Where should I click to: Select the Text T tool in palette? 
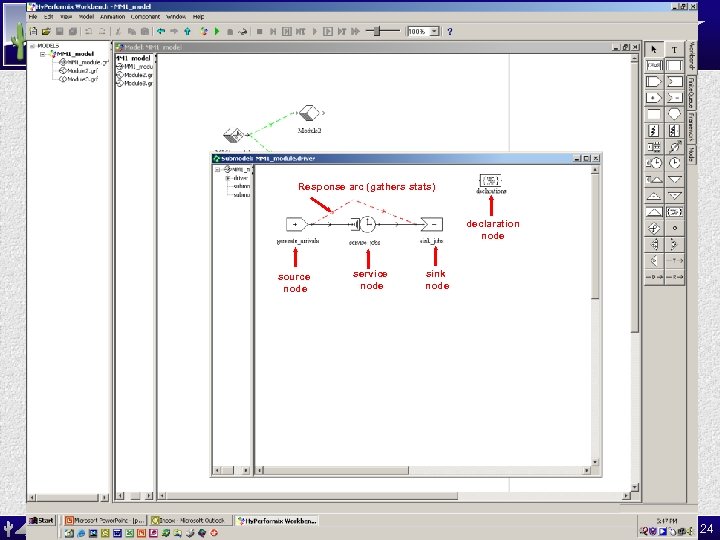[x=675, y=50]
